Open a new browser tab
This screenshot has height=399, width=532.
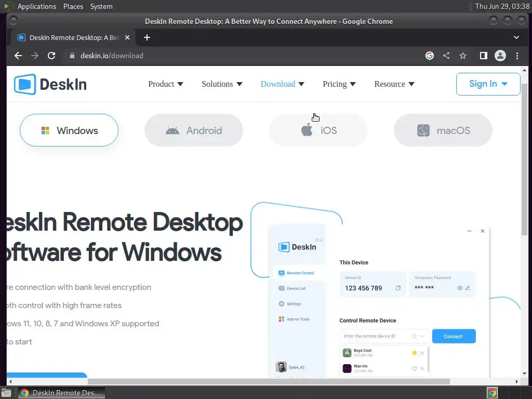[147, 37]
